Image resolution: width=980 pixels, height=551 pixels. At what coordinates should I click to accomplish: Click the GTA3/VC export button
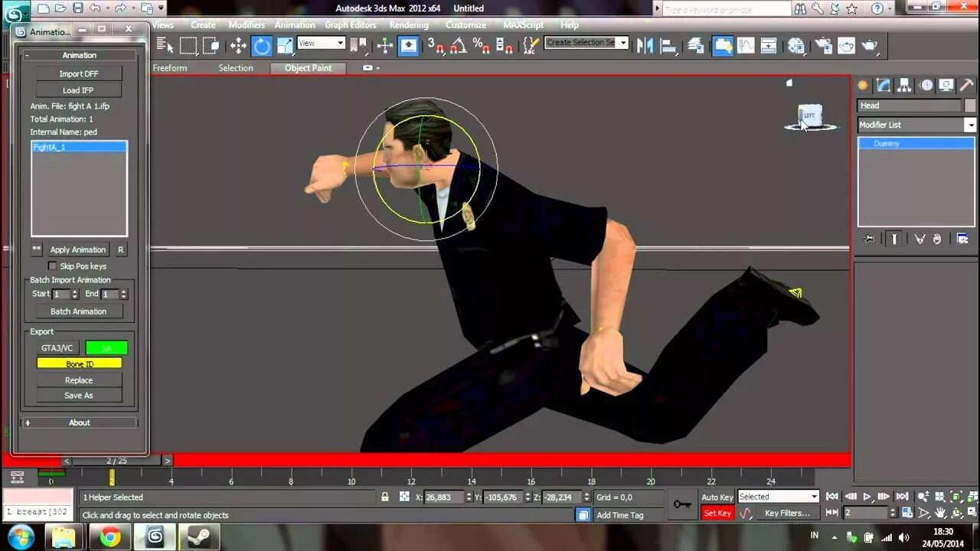[57, 348]
